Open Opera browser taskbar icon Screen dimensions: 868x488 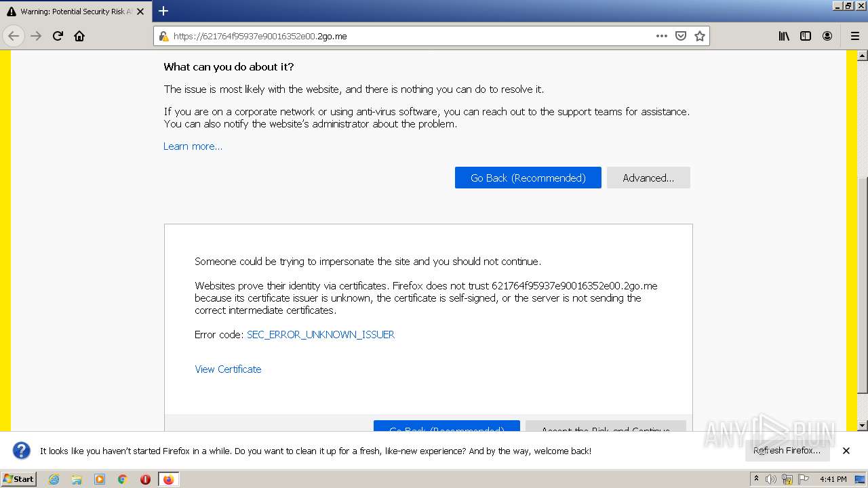(145, 479)
